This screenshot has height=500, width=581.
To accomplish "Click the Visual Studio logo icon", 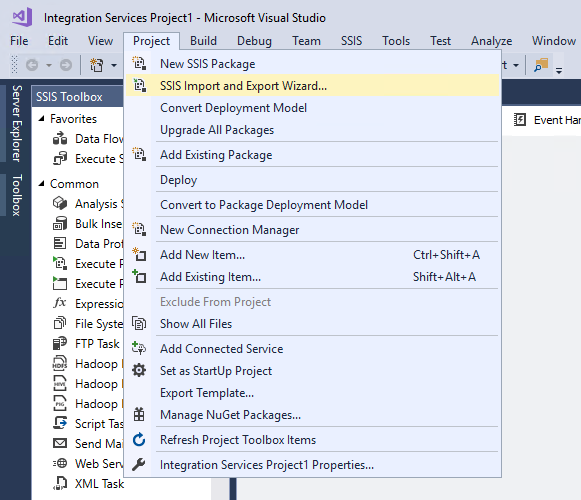I will point(22,17).
